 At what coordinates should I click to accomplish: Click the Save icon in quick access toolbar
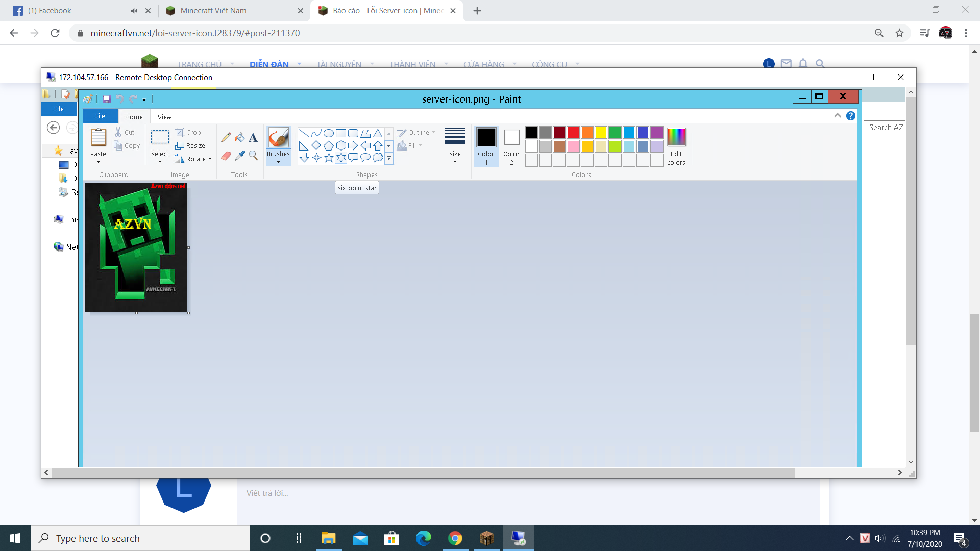tap(107, 99)
